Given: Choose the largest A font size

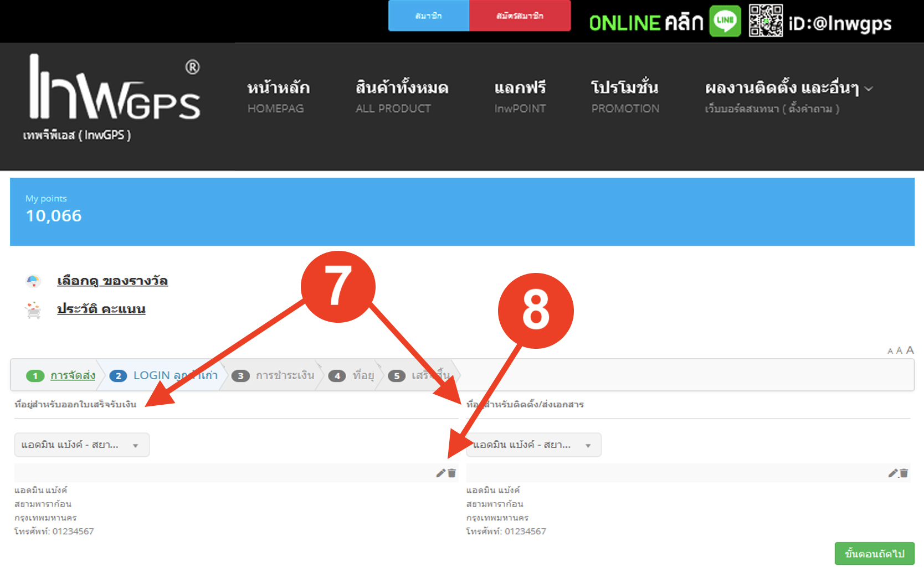Looking at the screenshot, I should (910, 350).
